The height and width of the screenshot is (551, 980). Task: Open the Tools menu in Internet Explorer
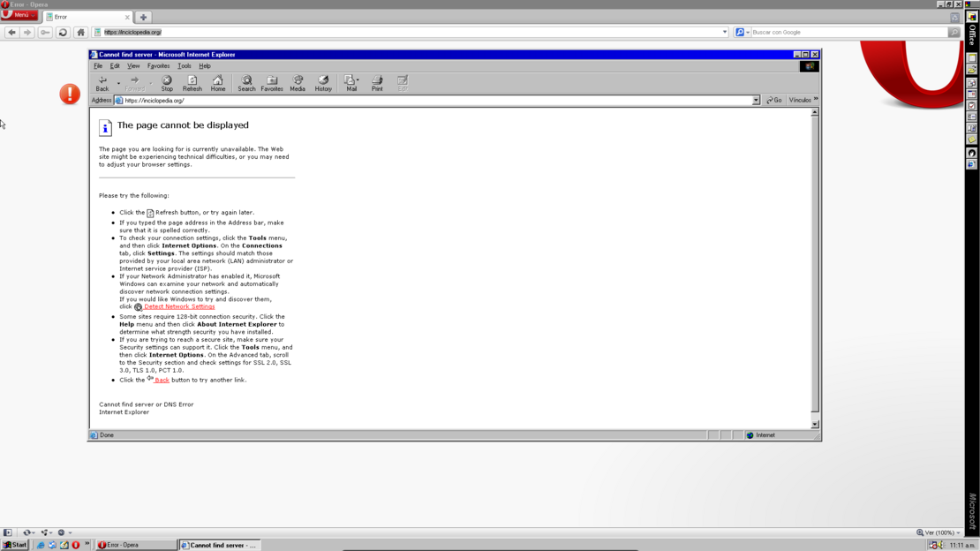click(x=185, y=65)
